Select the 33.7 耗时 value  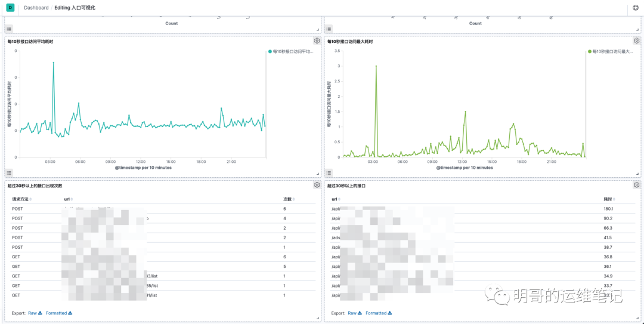click(x=608, y=286)
